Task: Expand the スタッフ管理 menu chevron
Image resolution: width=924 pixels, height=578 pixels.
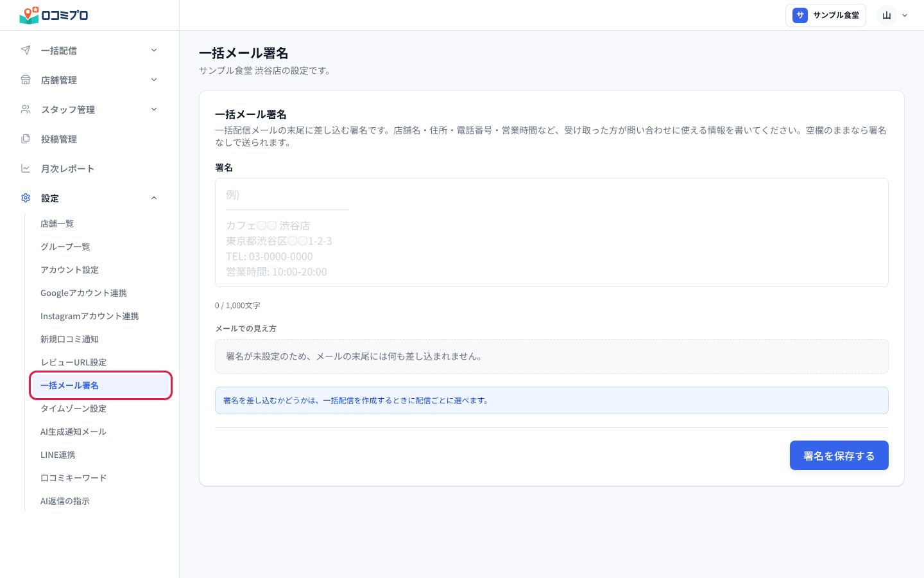Action: click(154, 109)
